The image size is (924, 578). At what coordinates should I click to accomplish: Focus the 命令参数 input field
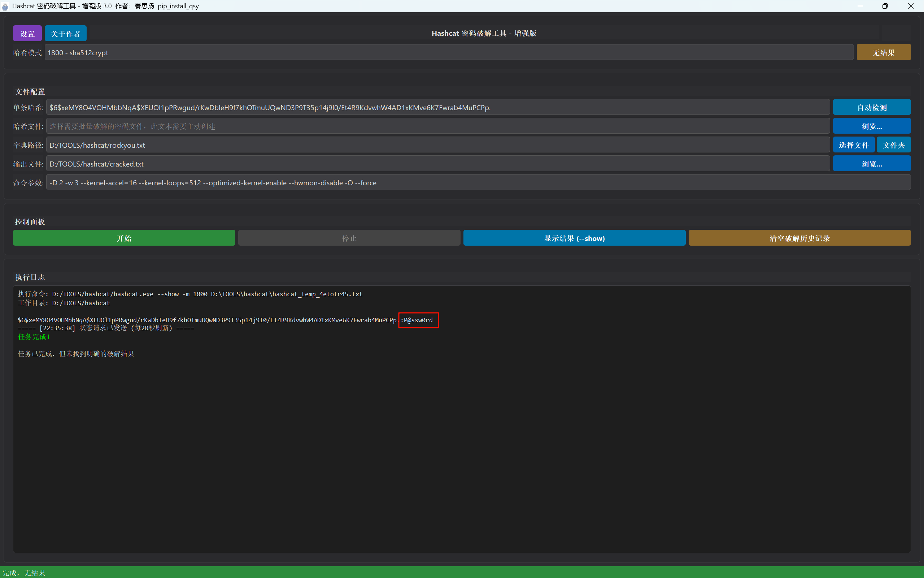[x=478, y=182]
